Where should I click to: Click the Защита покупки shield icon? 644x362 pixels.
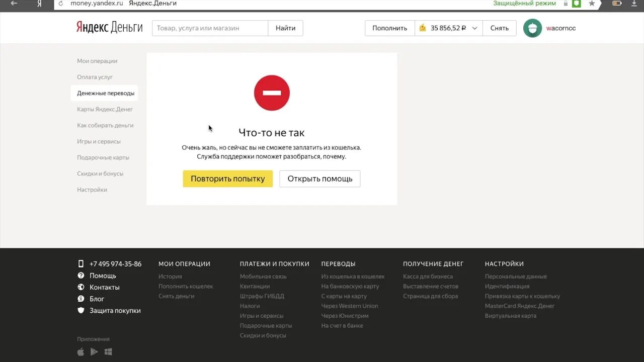click(x=80, y=310)
